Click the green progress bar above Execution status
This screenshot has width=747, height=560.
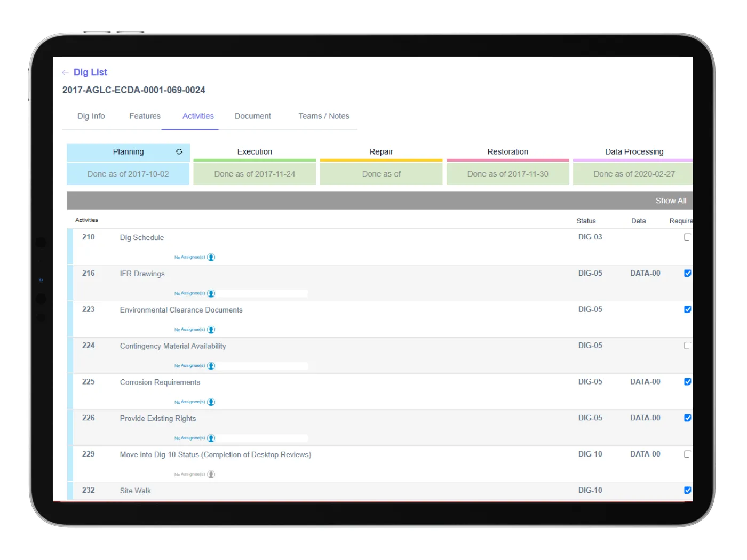point(255,161)
